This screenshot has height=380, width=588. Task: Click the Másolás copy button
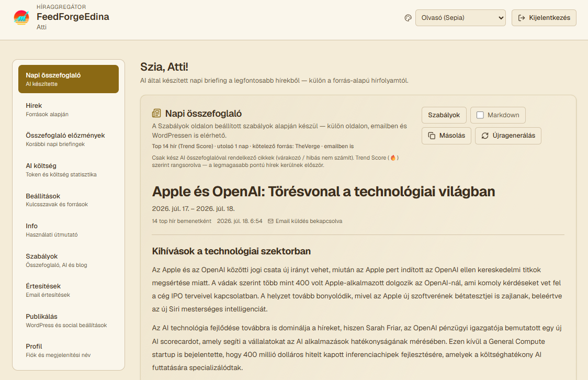pyautogui.click(x=446, y=136)
